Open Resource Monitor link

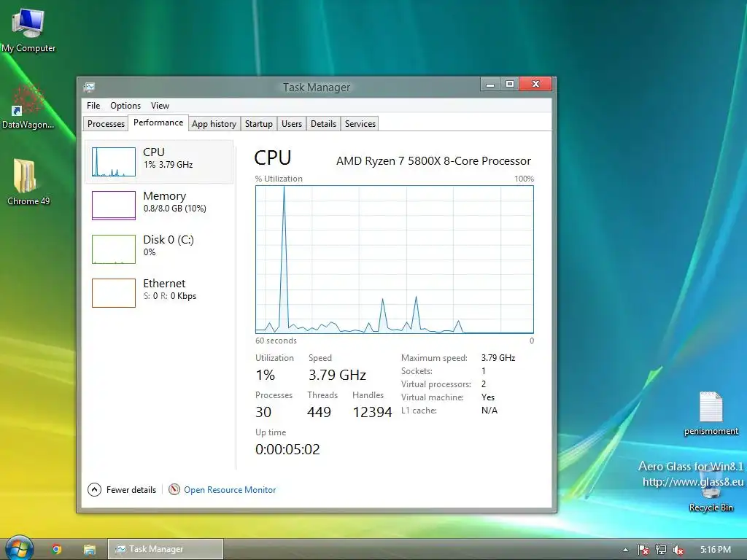230,489
